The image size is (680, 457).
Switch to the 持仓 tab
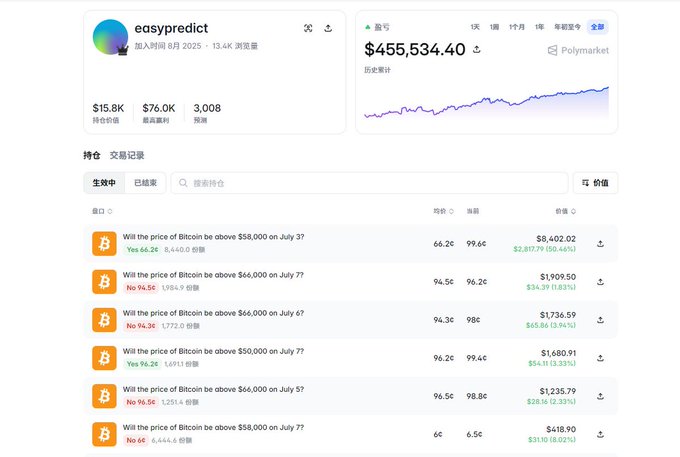point(92,155)
